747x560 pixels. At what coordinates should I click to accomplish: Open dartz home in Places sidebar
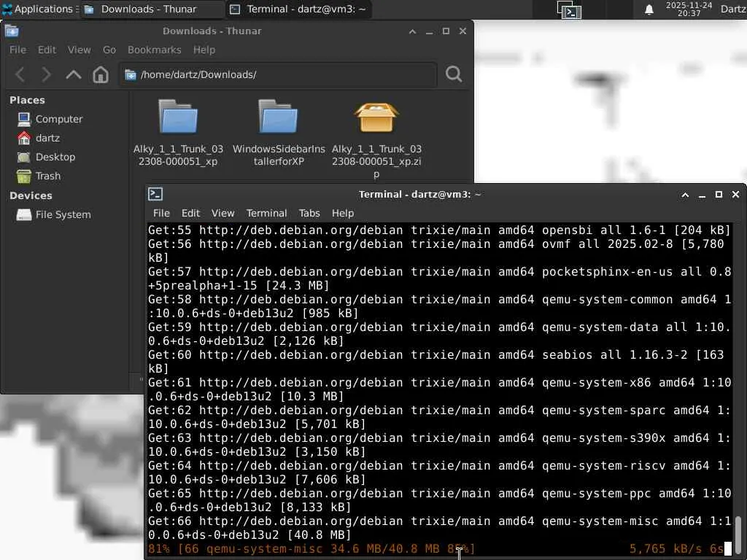tap(39, 138)
